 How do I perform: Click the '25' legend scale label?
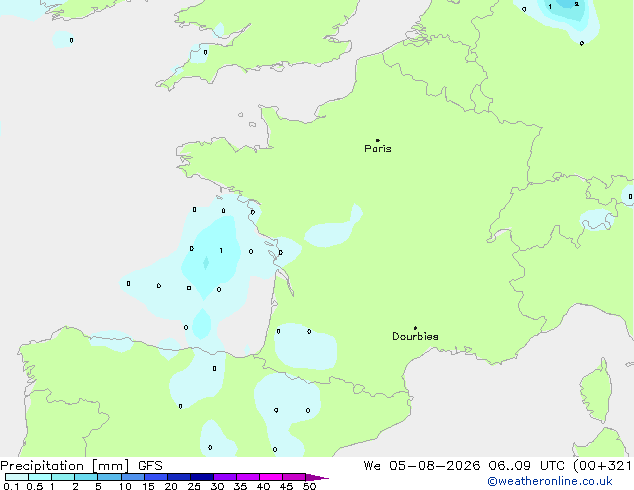pos(194,486)
